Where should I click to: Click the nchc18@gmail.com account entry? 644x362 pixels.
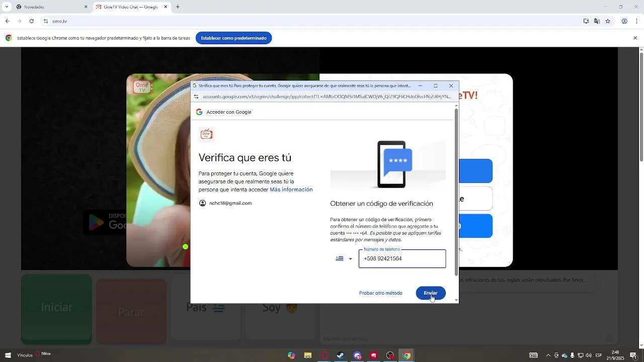[225, 203]
